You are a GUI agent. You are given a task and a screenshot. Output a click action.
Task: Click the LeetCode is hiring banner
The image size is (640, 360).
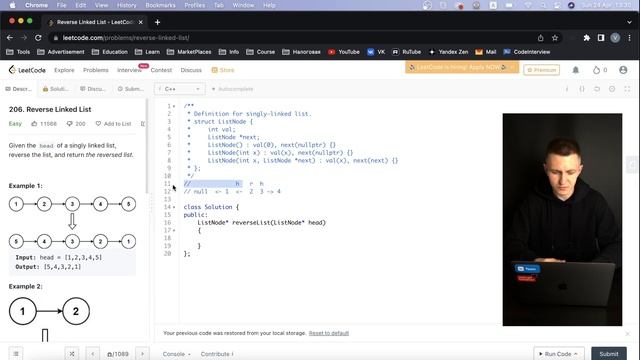(462, 67)
